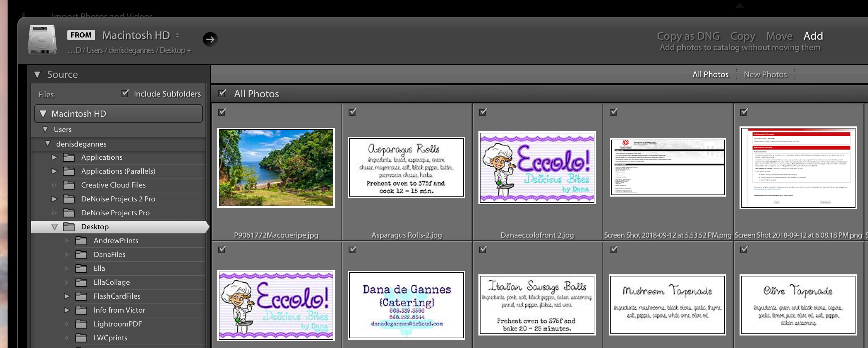Click the AndrewPrints folder icon
Image resolution: width=868 pixels, height=348 pixels.
tap(81, 241)
